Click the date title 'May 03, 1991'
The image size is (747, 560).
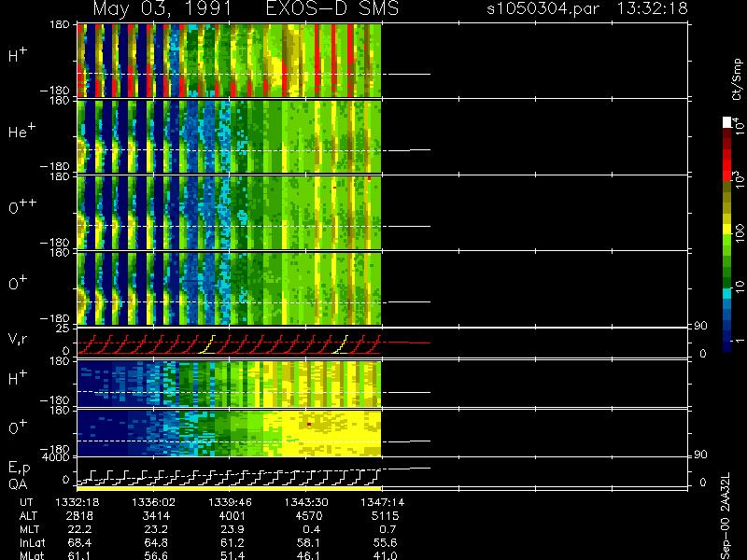point(162,9)
